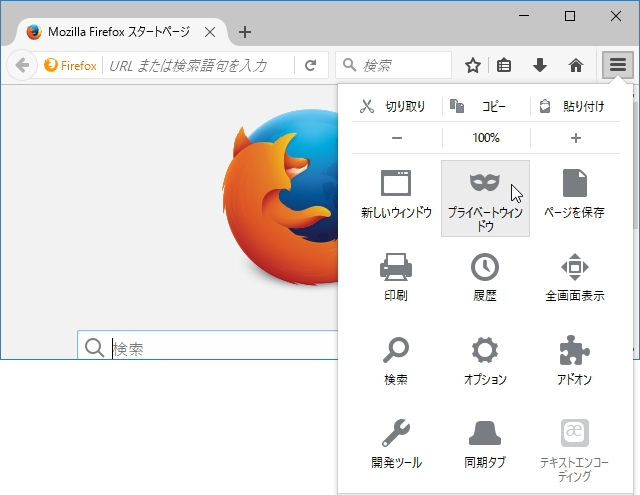
Task: Open the hamburger menu button
Action: tap(618, 64)
